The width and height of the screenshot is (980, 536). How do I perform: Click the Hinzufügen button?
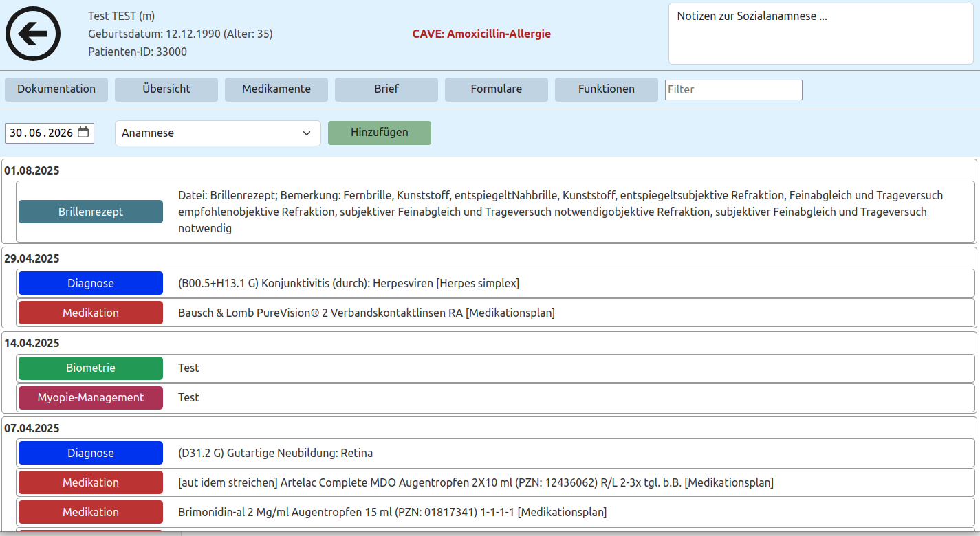click(x=380, y=133)
